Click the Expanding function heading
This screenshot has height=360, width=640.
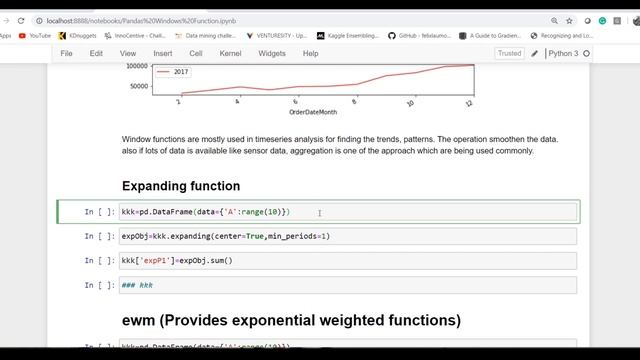181,186
